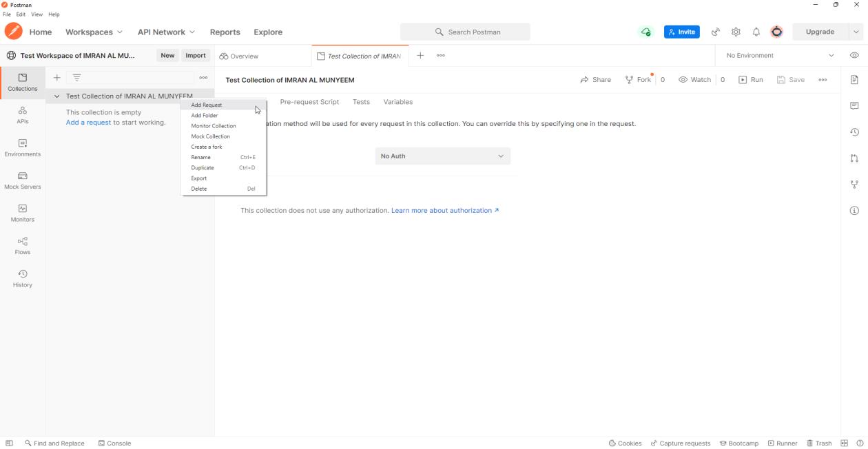The width and height of the screenshot is (868, 449).
Task: Choose Rename in the context menu
Action: click(x=223, y=157)
